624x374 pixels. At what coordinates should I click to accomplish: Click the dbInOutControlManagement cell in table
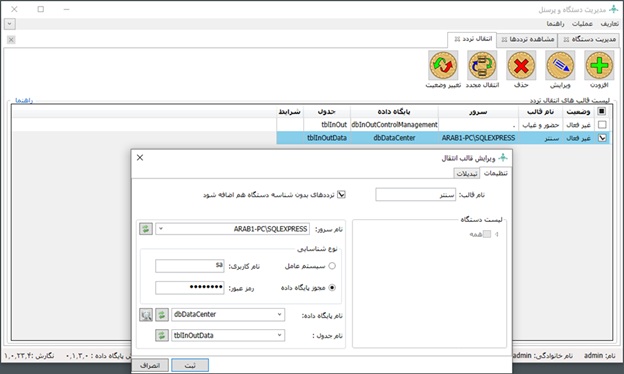tap(394, 125)
